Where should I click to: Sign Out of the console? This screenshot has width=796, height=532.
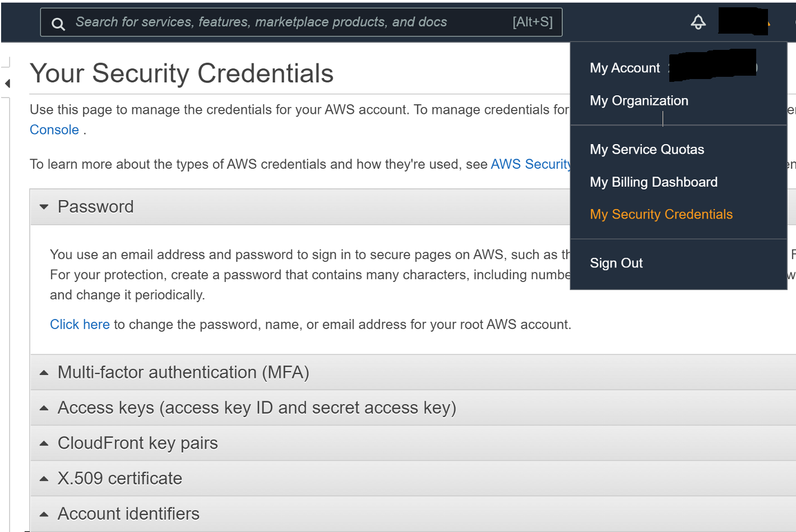[616, 263]
